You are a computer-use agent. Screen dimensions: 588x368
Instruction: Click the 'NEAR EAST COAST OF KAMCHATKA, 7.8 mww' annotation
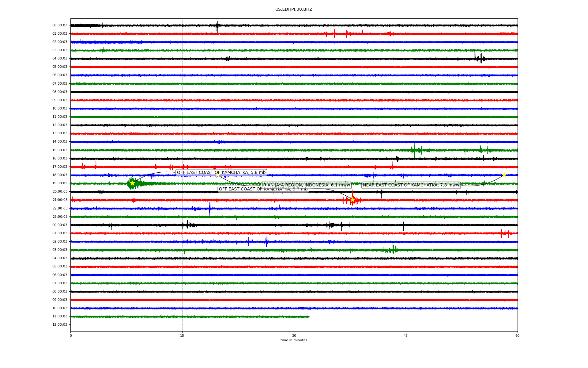[411, 185]
